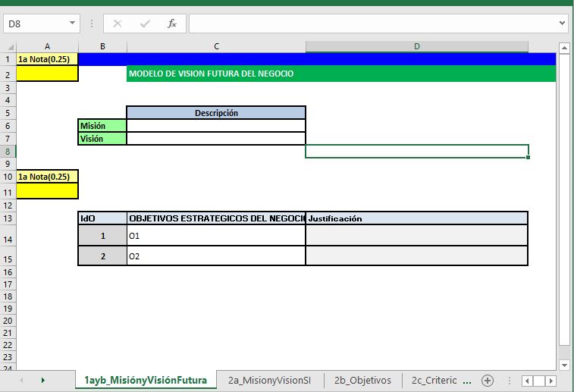Click the Misión description cell
574x392 pixels.
coord(216,126)
